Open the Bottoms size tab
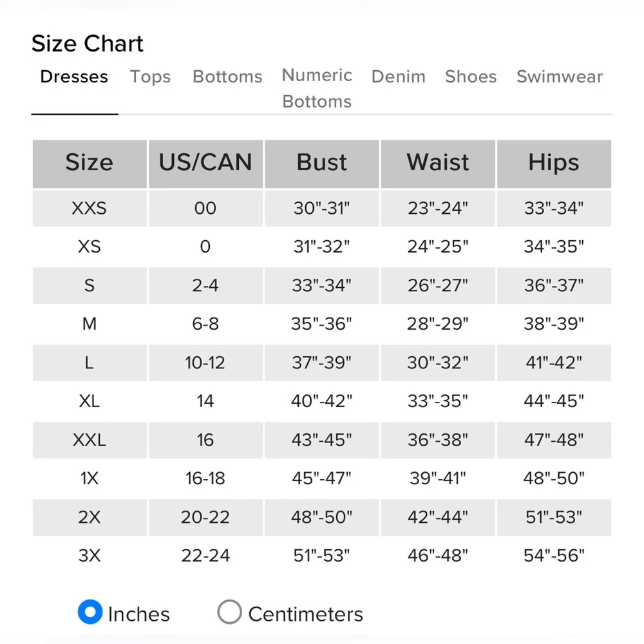This screenshot has height=644, width=644. coord(227,77)
